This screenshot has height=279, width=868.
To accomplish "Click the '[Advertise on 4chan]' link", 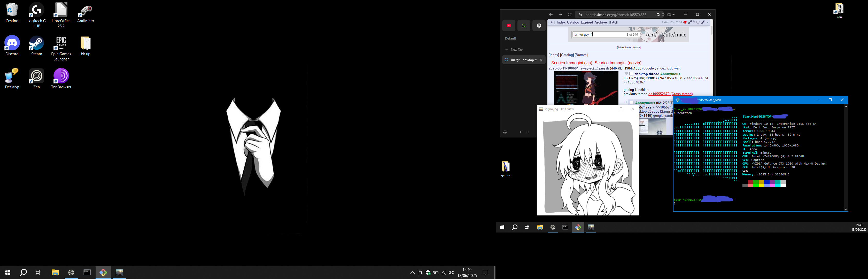I will pos(629,48).
